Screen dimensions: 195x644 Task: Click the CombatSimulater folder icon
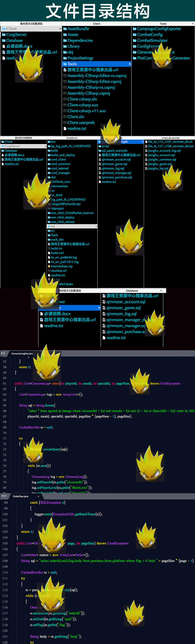135,40
